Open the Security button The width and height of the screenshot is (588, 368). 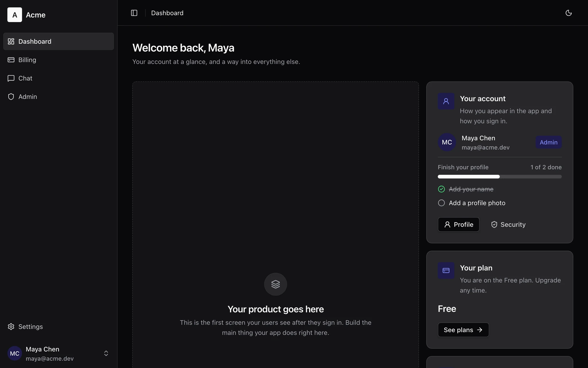click(x=508, y=225)
